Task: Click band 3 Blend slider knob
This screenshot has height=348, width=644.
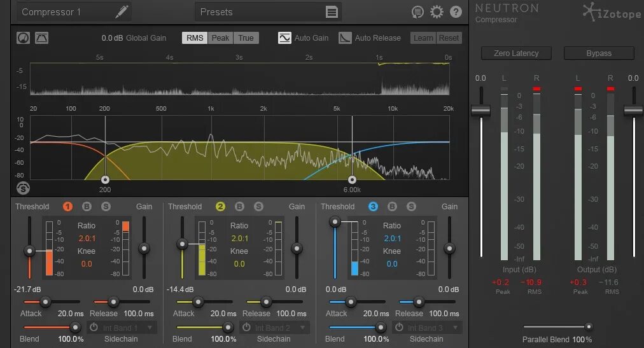Action: pyautogui.click(x=381, y=328)
